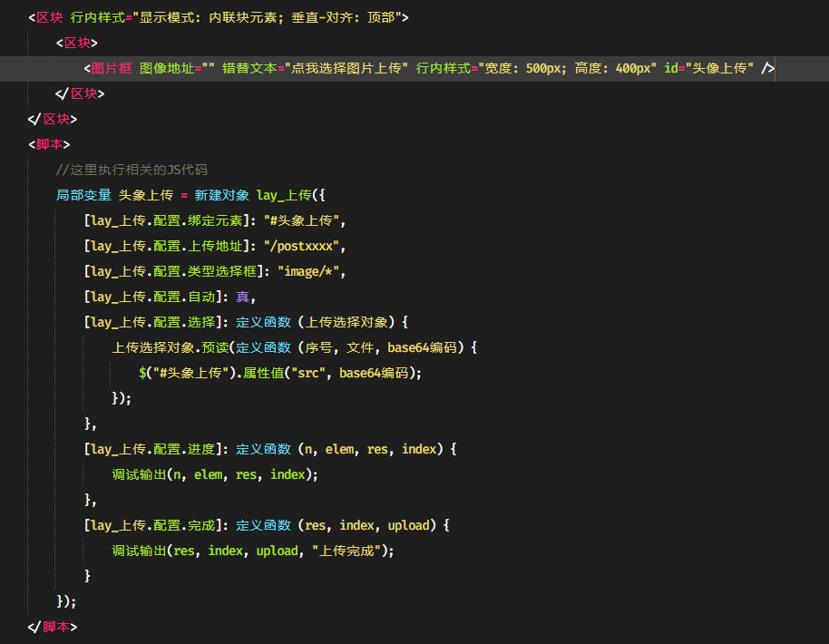Click the 类型选择框 config key
Image resolution: width=829 pixels, height=644 pixels.
pyautogui.click(x=221, y=272)
